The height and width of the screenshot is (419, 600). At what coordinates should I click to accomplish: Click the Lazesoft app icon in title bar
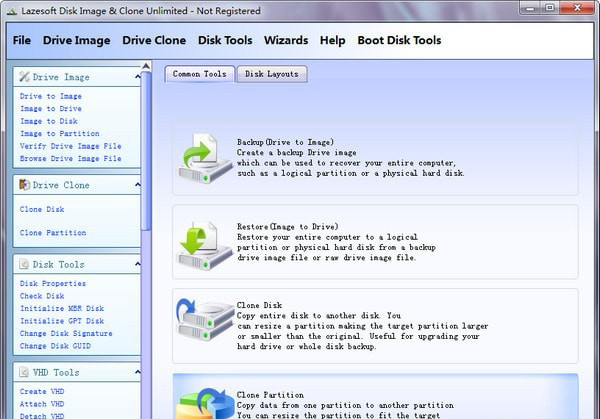pos(12,11)
